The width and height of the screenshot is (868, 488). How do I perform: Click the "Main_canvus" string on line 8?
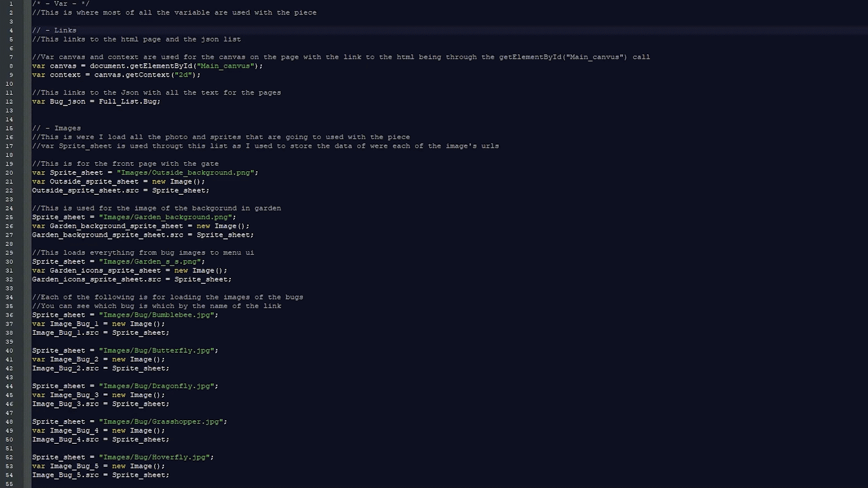pyautogui.click(x=226, y=66)
